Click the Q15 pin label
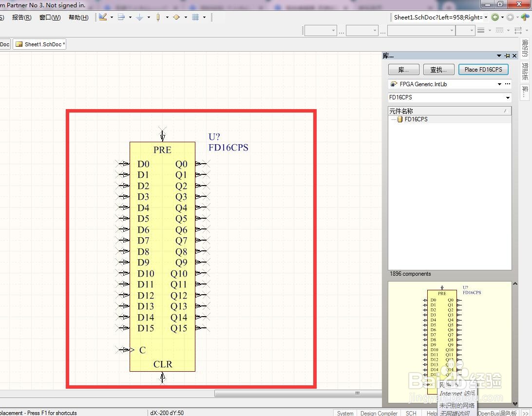Screen dimensions: 532x416 coord(179,328)
